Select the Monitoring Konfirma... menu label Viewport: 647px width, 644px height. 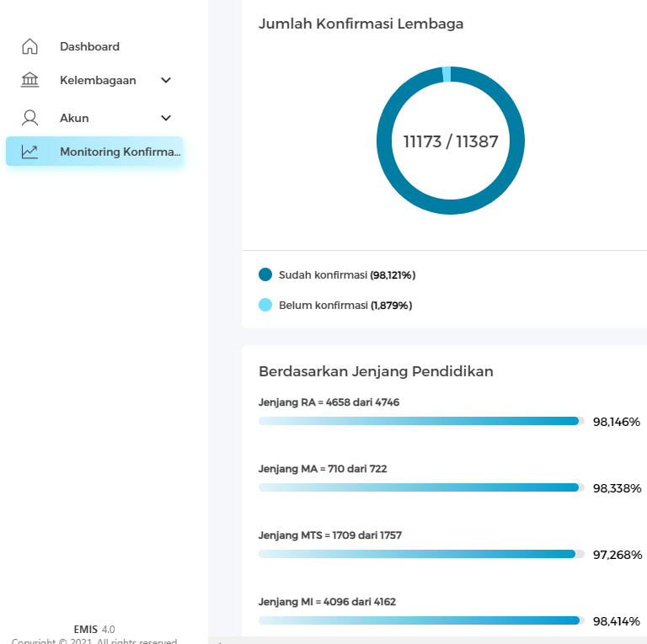(x=120, y=152)
